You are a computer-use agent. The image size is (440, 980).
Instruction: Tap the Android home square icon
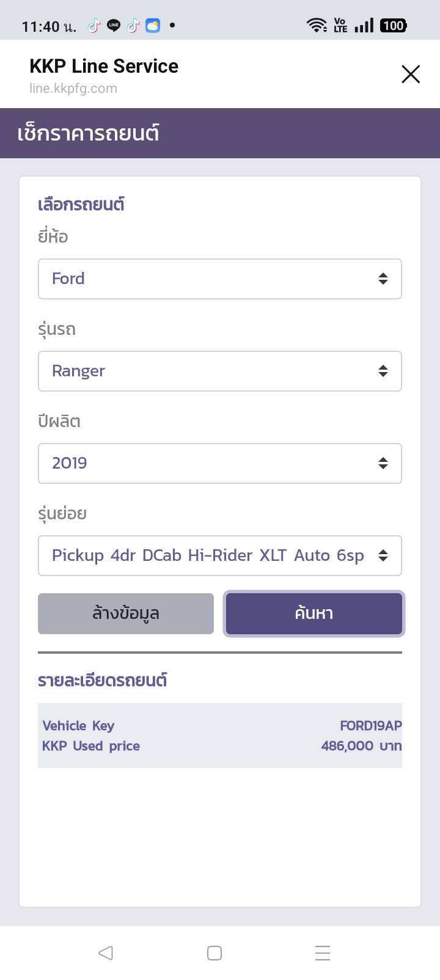click(215, 953)
